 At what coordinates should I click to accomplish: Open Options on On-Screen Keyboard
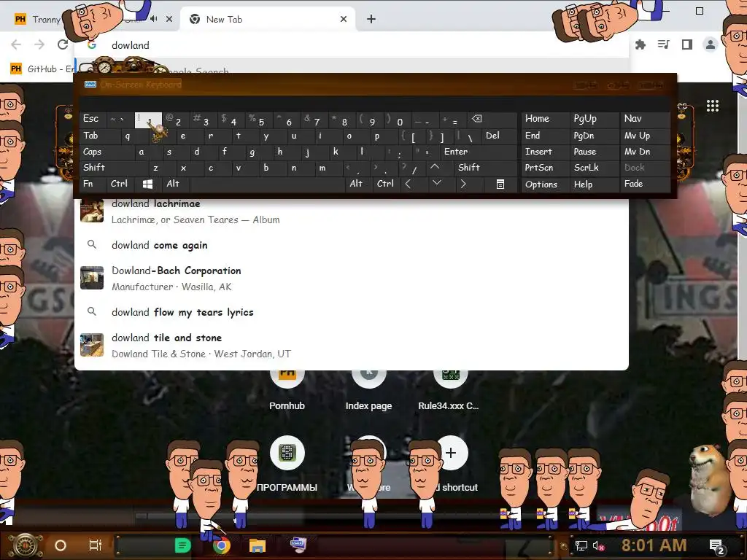coord(545,184)
